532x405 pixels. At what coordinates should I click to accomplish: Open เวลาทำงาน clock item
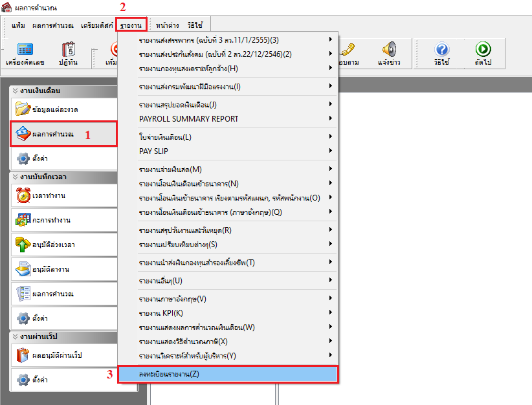tap(63, 195)
